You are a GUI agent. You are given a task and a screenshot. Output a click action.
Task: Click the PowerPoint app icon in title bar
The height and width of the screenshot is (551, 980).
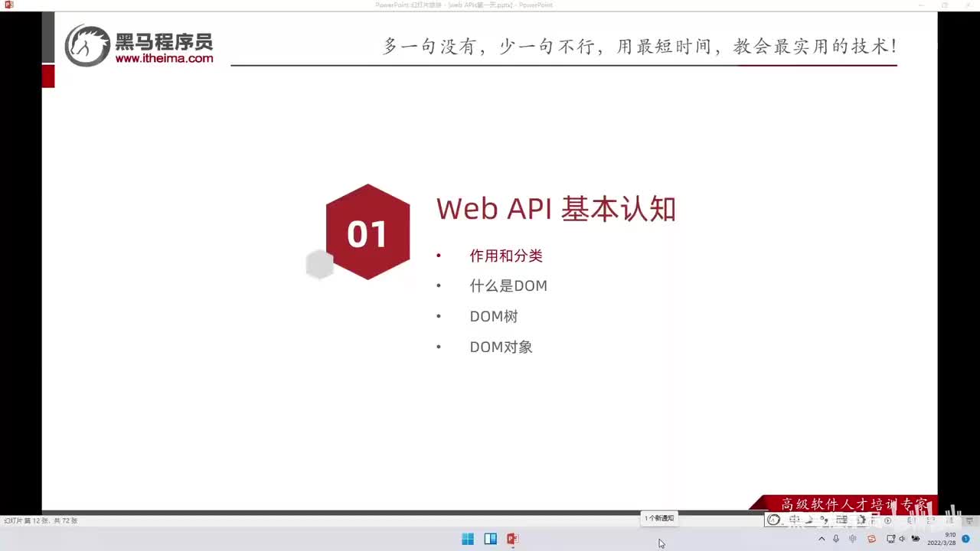pyautogui.click(x=9, y=5)
